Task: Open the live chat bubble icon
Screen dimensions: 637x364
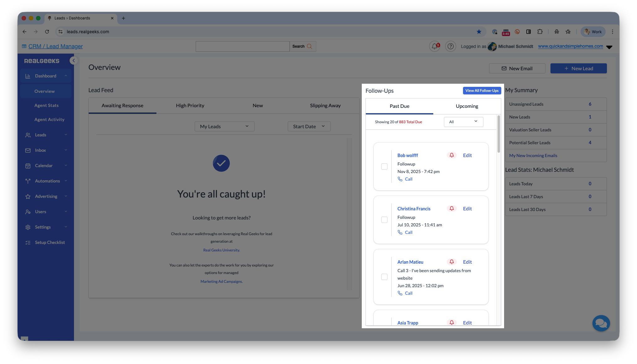Action: click(x=601, y=323)
